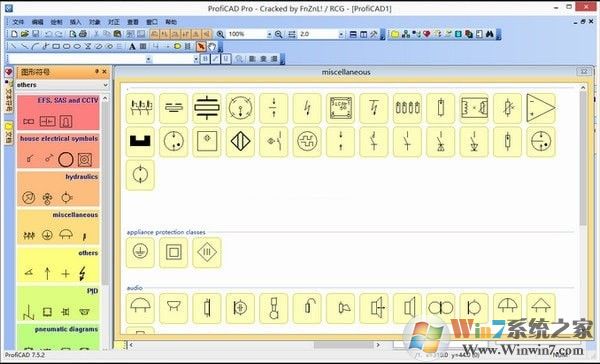Open the 绘制 menu
Image resolution: width=600 pixels, height=364 pixels.
[56, 22]
